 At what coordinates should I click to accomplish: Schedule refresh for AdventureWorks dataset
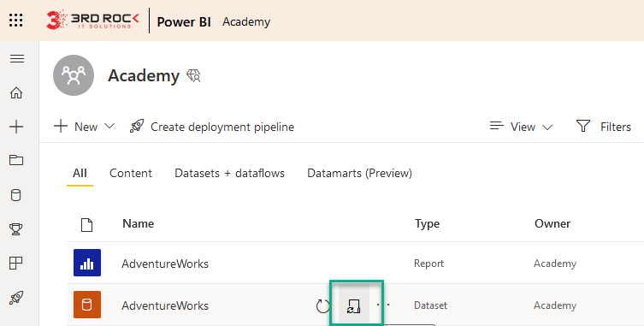point(353,306)
